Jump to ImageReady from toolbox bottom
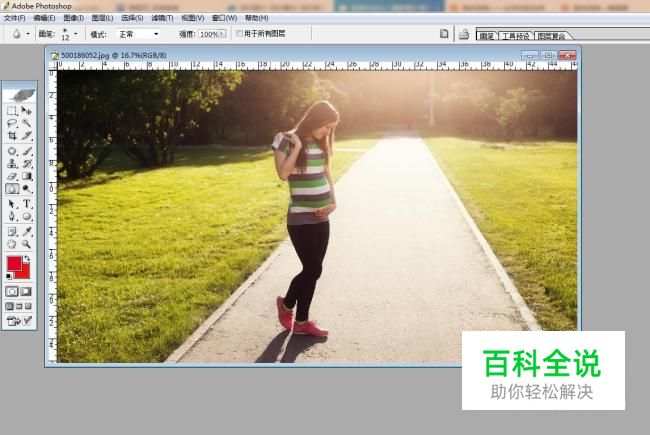This screenshot has height=435, width=650. pyautogui.click(x=19, y=321)
